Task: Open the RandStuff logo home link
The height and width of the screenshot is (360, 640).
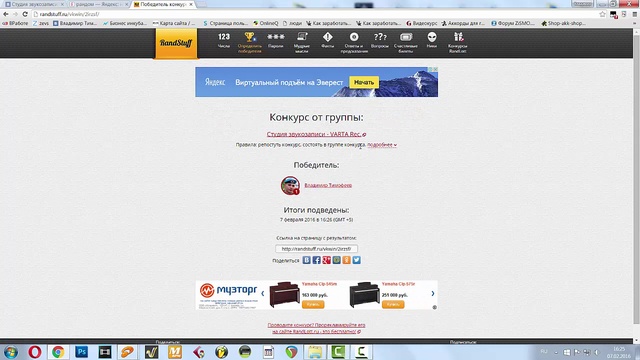Action: click(176, 43)
